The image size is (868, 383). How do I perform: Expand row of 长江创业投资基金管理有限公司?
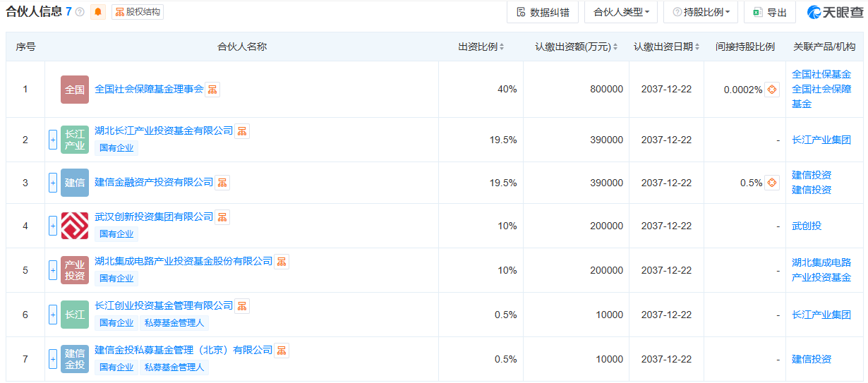pos(53,315)
